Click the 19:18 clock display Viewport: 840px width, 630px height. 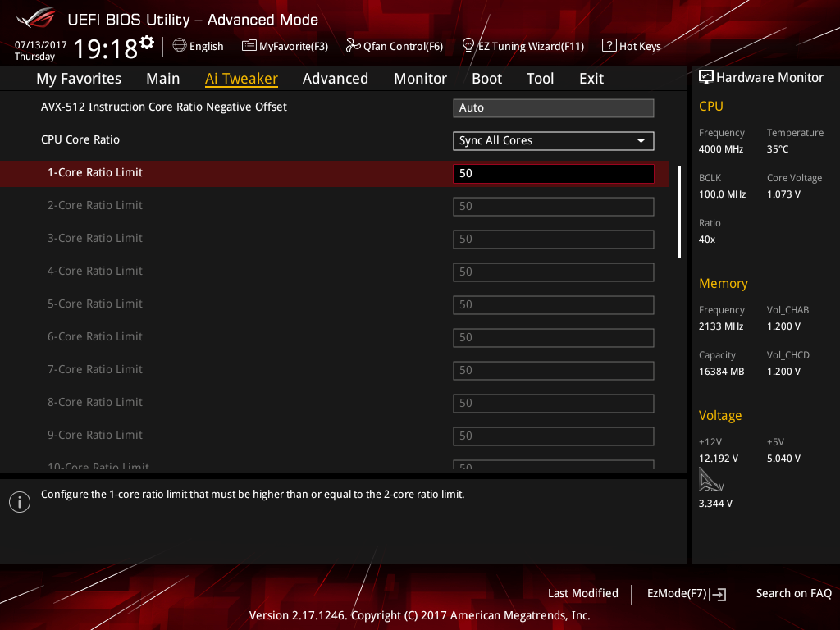106,48
